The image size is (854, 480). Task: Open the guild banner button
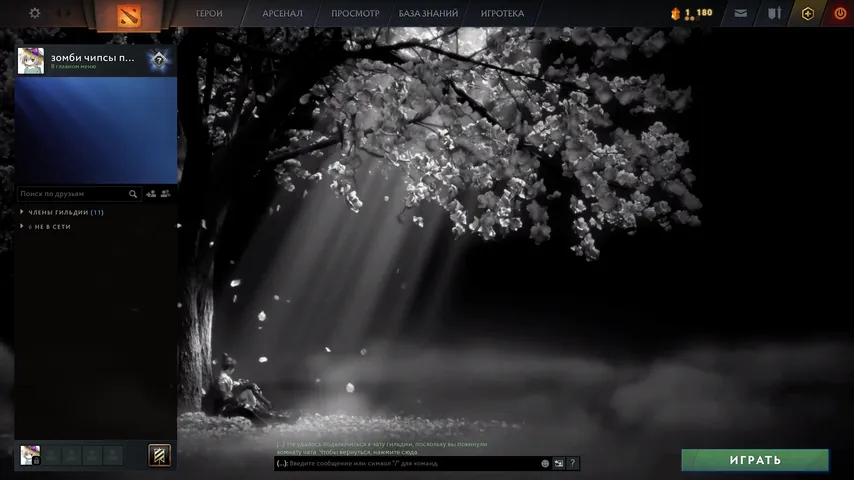click(x=159, y=455)
